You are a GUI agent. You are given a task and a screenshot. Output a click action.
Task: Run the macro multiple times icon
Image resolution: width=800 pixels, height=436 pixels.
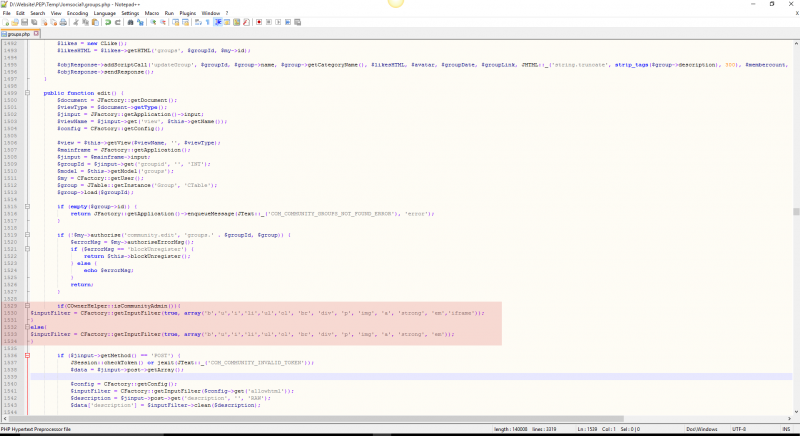288,22
